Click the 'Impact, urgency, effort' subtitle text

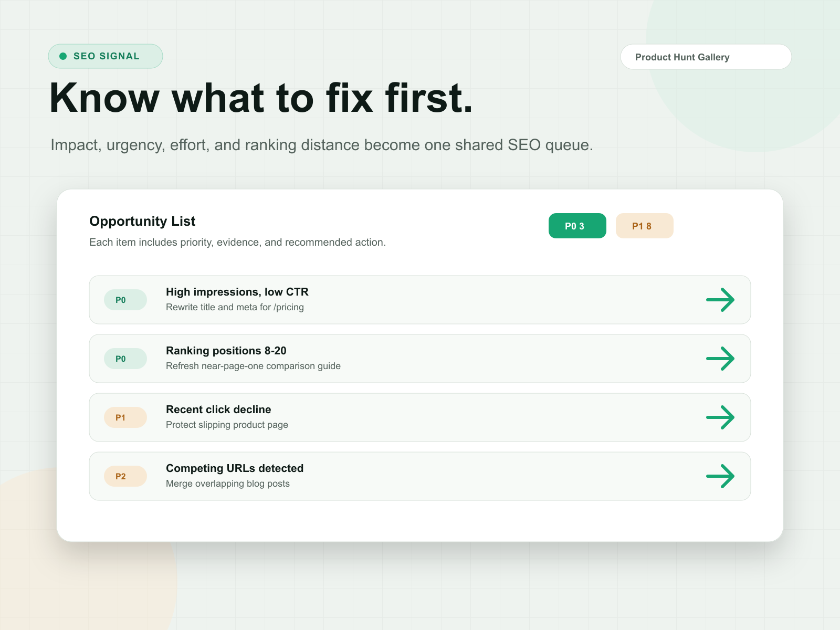tap(322, 145)
